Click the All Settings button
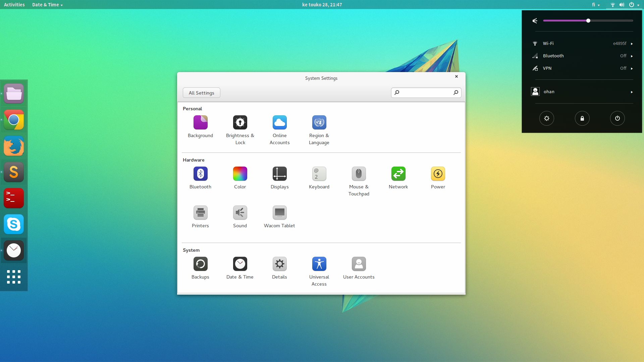This screenshot has height=362, width=644. tap(201, 93)
